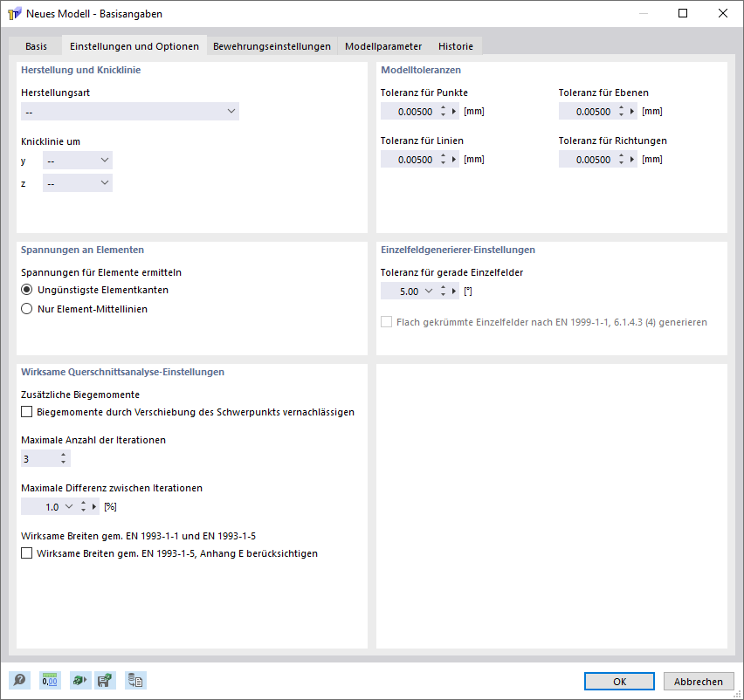This screenshot has height=700, width=744.
Task: Open the arrow menu for Toleranz für Punkte
Action: coord(454,112)
